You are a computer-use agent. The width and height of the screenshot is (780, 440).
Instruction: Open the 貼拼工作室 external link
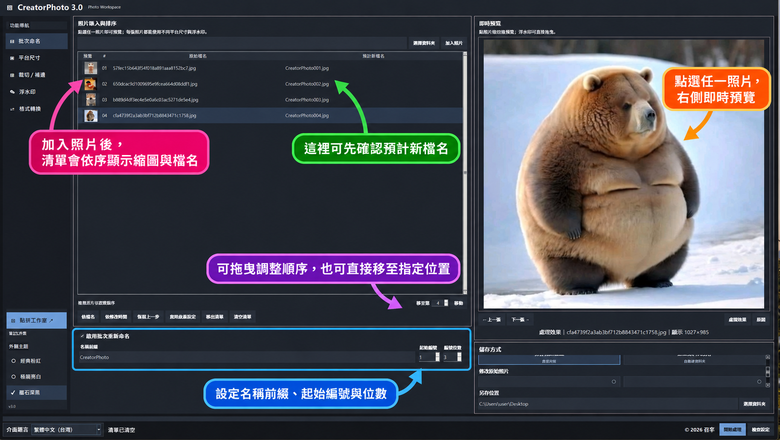point(36,321)
